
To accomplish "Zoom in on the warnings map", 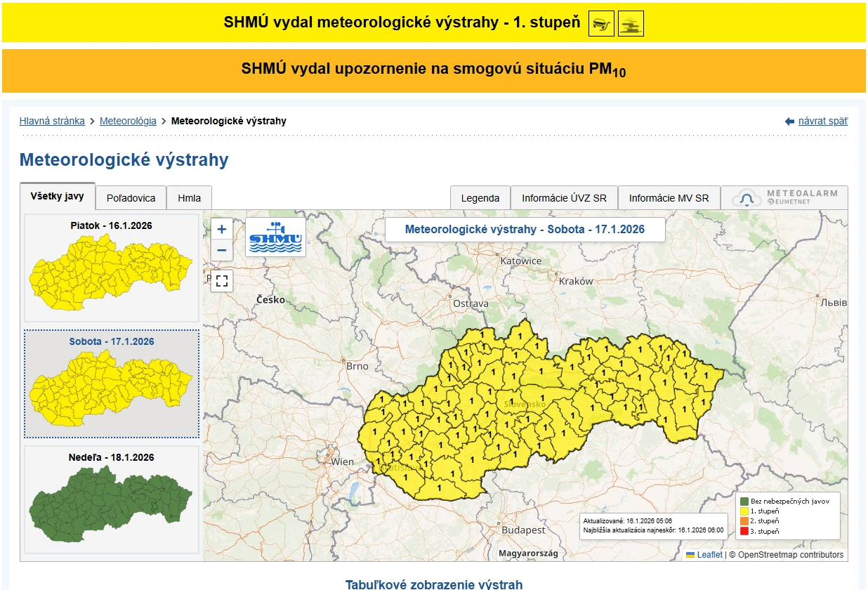I will click(x=222, y=229).
